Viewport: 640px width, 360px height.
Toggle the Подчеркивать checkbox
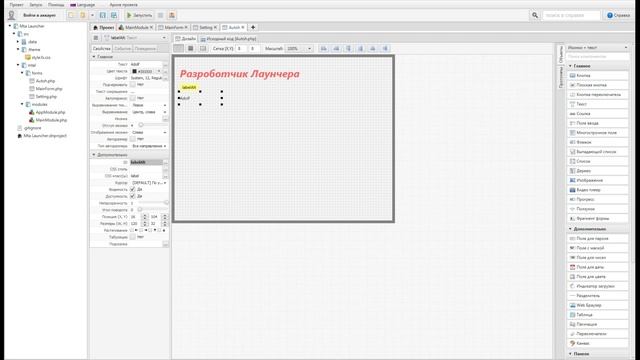coord(133,84)
